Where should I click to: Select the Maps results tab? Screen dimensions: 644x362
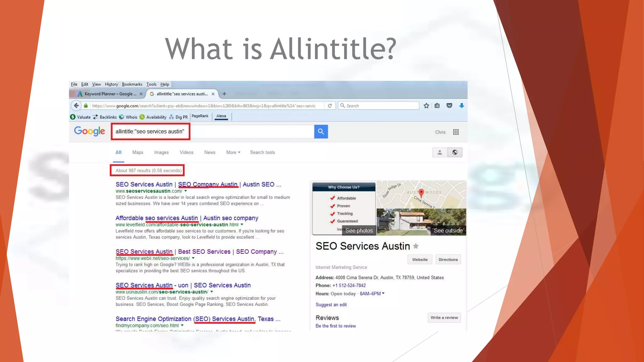(x=138, y=152)
